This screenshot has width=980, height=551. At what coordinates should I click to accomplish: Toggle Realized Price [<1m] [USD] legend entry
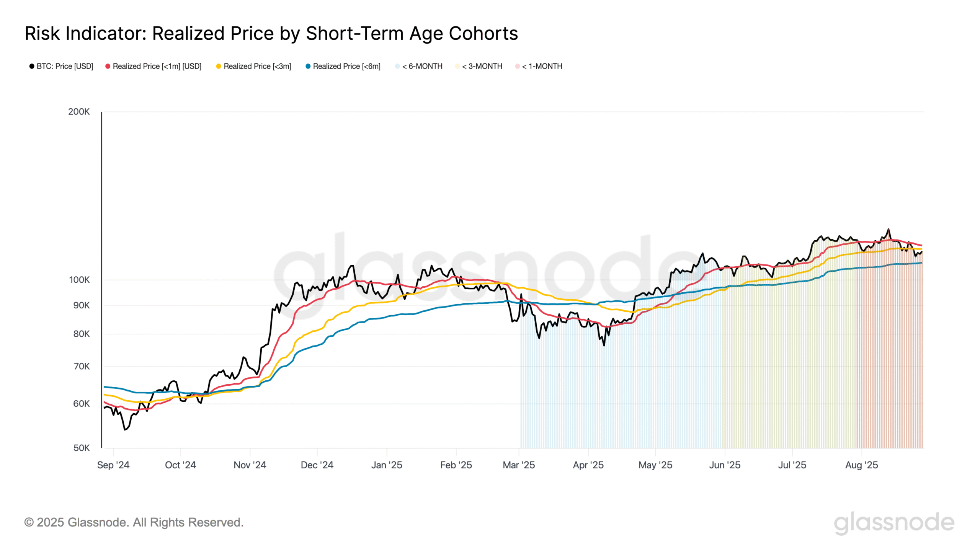tap(154, 66)
